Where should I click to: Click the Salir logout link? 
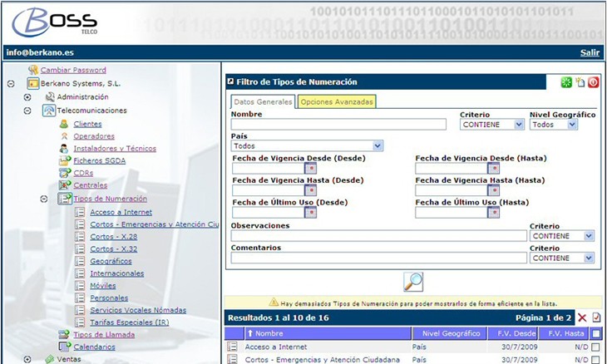(589, 52)
